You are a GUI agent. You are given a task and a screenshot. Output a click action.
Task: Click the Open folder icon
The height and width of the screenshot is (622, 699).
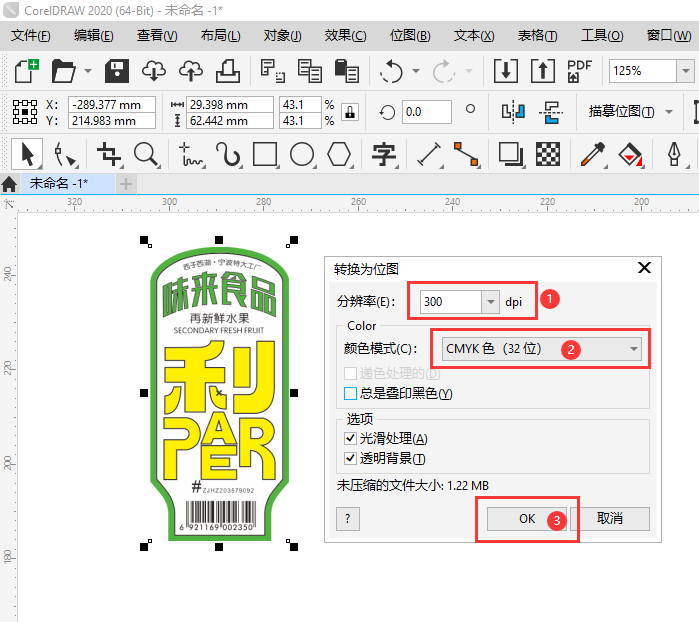click(x=64, y=71)
